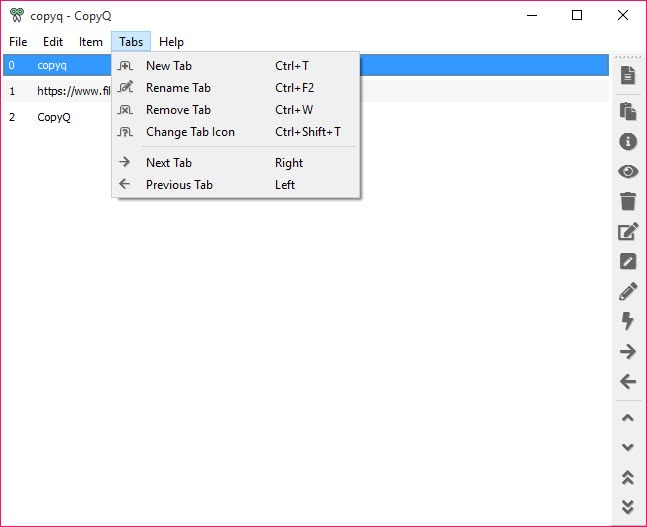
Task: Click the Ctrl+F2 shortcut text
Action: point(295,87)
